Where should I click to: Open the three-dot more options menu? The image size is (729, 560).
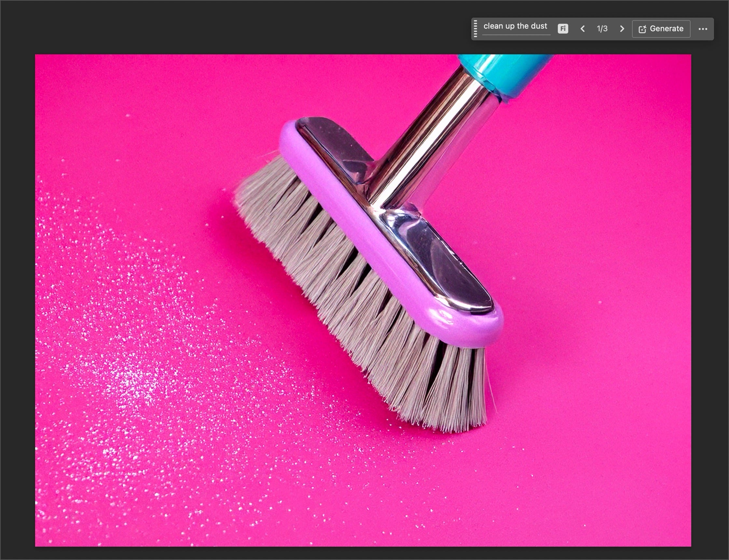(x=703, y=29)
